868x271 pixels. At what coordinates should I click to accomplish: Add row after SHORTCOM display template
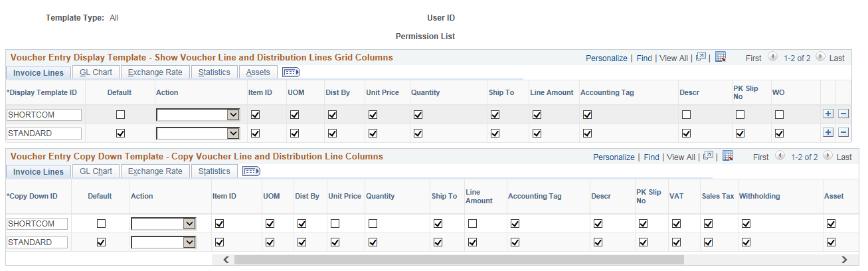click(x=828, y=114)
